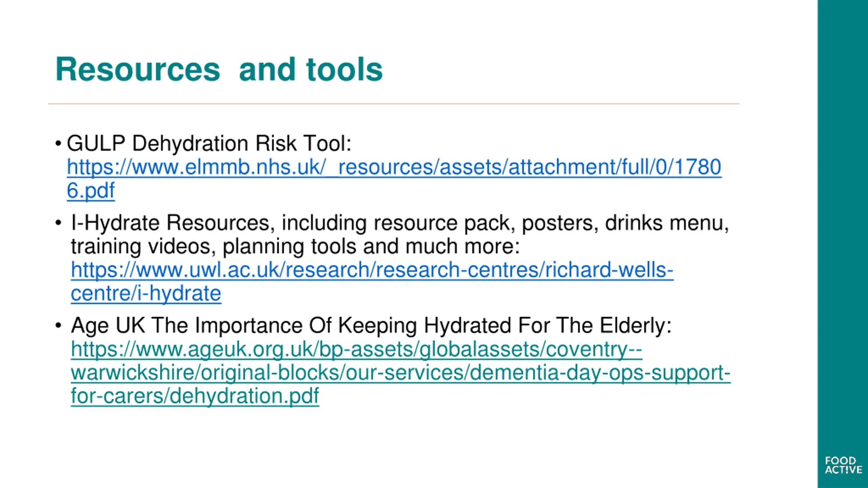Click the ageuk.org.uk link's first line
Viewport: 868px width, 488px height.
[x=356, y=349]
